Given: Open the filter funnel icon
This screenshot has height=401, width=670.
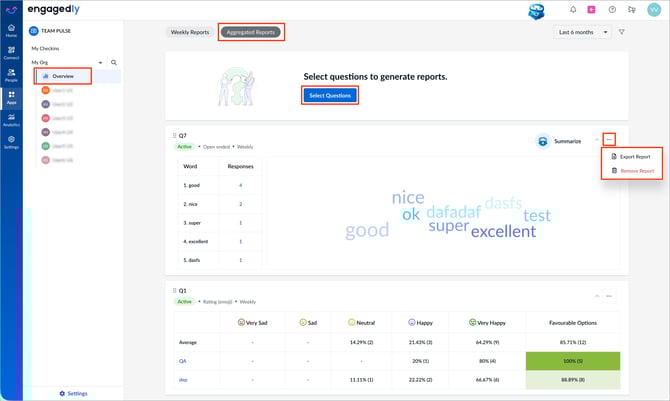Looking at the screenshot, I should coord(622,32).
